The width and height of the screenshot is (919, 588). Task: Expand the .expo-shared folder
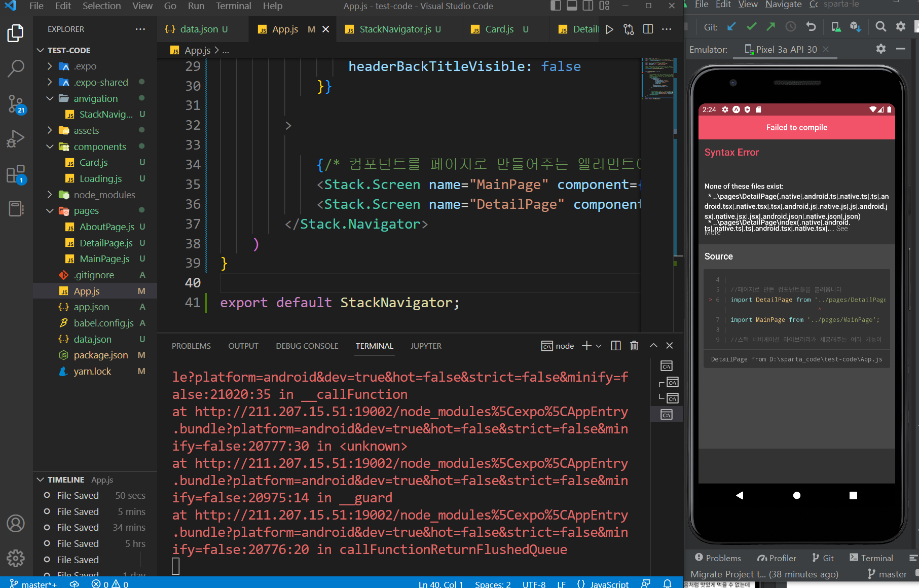pyautogui.click(x=50, y=82)
